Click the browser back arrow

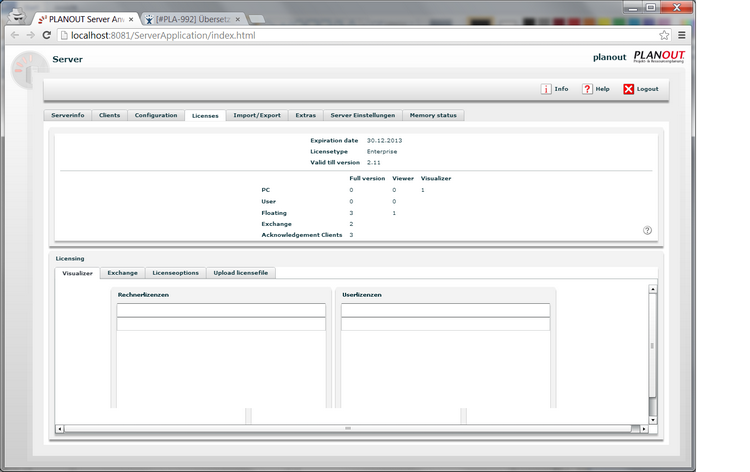(x=15, y=35)
